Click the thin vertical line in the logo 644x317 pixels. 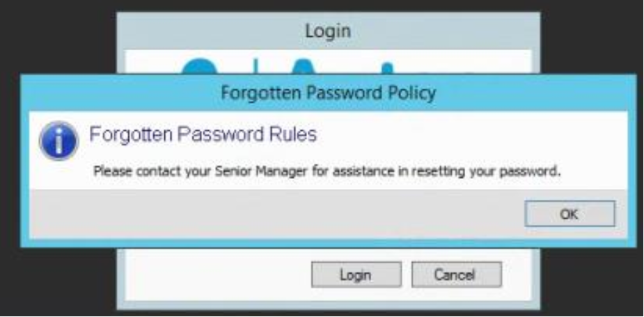point(256,67)
